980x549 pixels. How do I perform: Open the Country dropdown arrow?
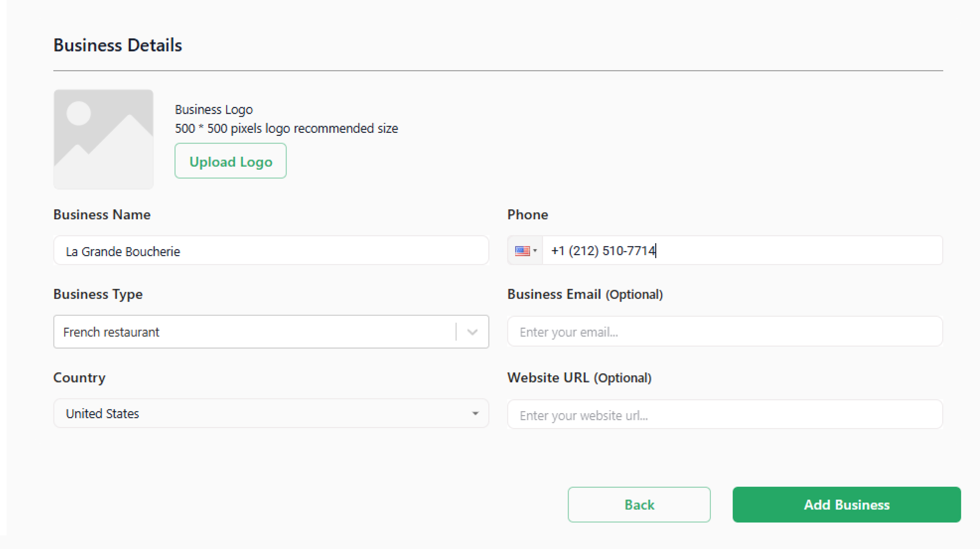(x=475, y=413)
